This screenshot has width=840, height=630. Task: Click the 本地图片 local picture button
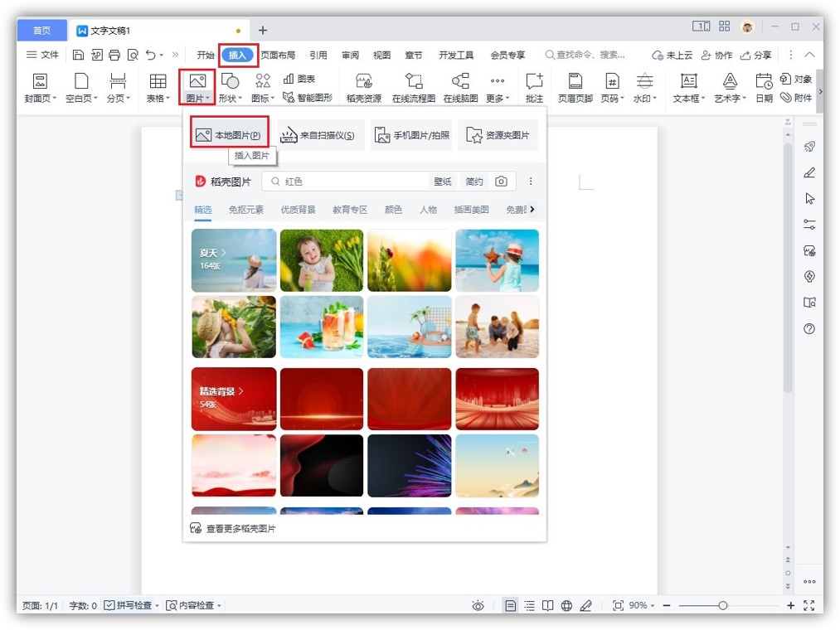click(230, 135)
